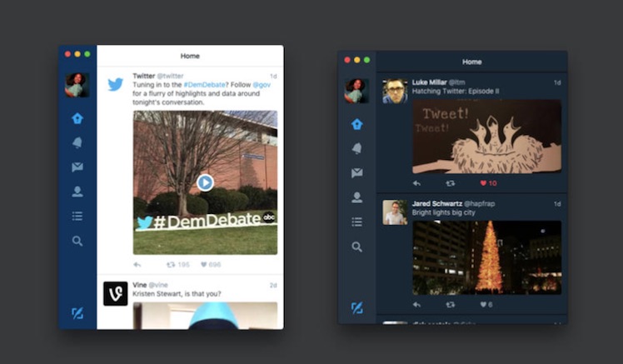Click Search magnifier in the light window sidebar
Image resolution: width=623 pixels, height=364 pixels.
77,241
